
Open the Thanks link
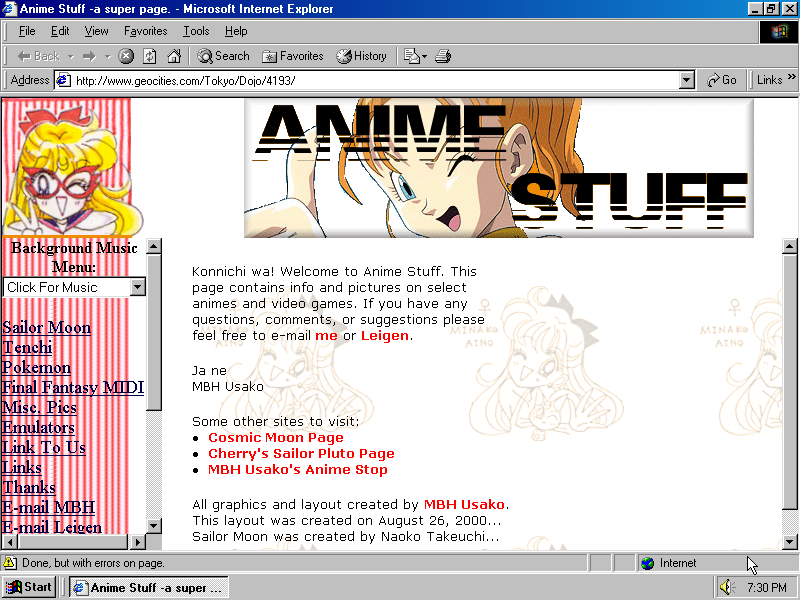[29, 487]
